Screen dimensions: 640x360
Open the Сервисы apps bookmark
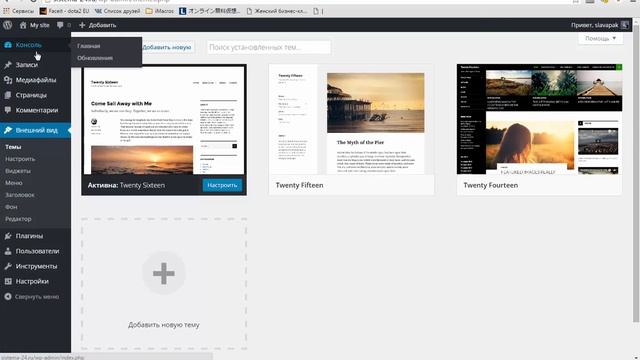click(19, 11)
